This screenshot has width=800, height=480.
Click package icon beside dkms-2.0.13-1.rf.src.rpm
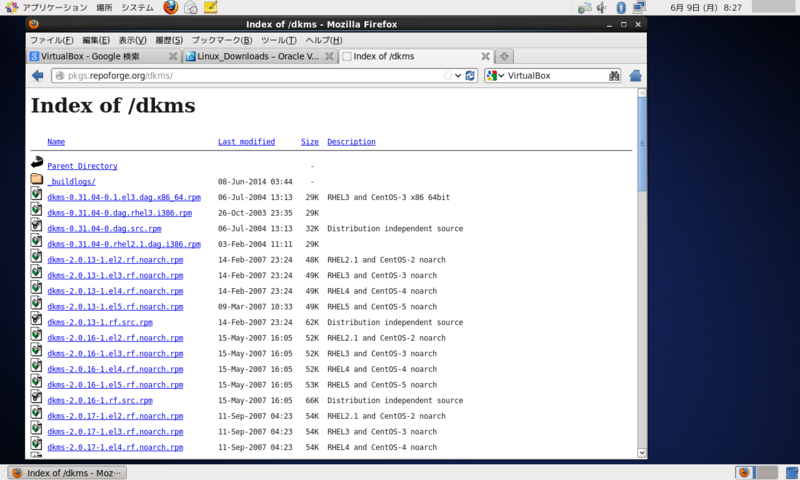point(36,318)
